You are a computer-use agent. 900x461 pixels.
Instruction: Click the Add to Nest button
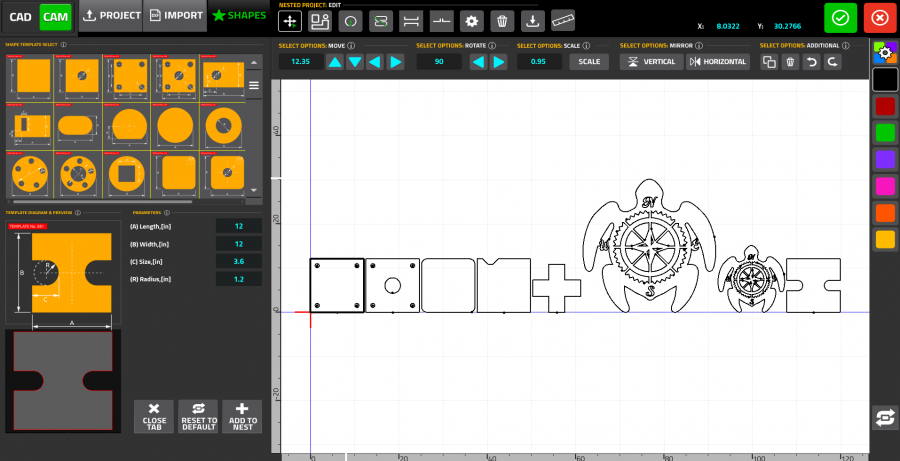242,416
